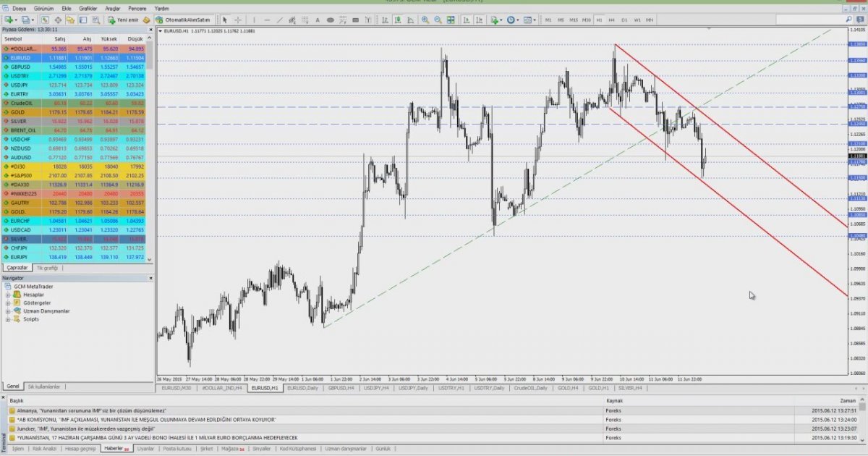Screen dimensions: 868x456
Task: Select the text label tool (A)
Action: (x=318, y=20)
